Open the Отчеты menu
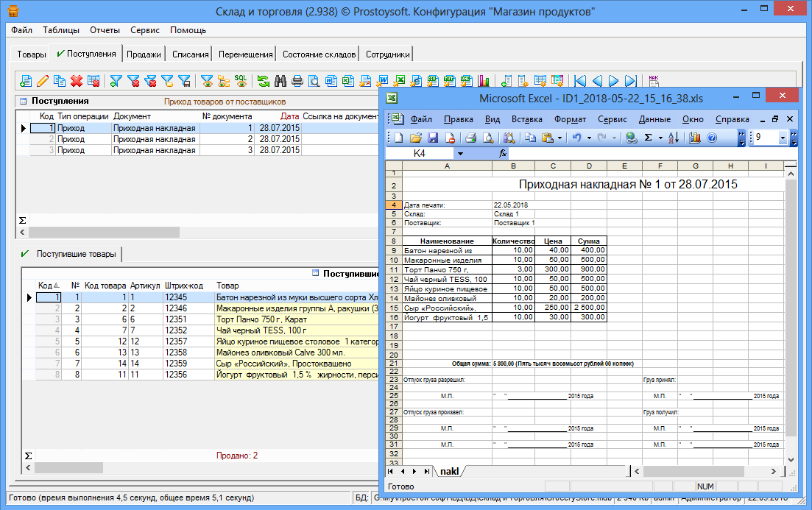The width and height of the screenshot is (812, 510). pyautogui.click(x=105, y=30)
